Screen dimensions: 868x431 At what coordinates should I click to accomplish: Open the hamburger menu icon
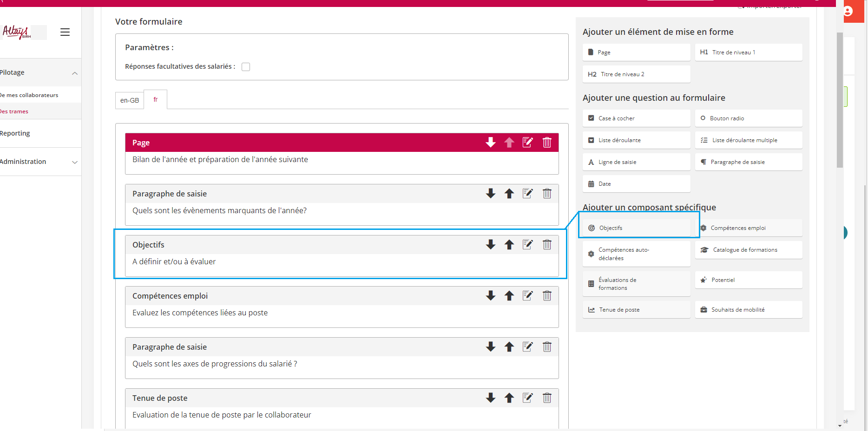pyautogui.click(x=65, y=32)
